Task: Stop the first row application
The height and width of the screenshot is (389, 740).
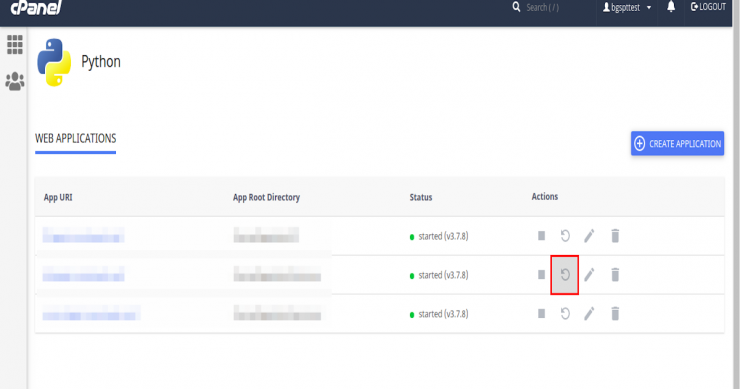Action: point(541,236)
